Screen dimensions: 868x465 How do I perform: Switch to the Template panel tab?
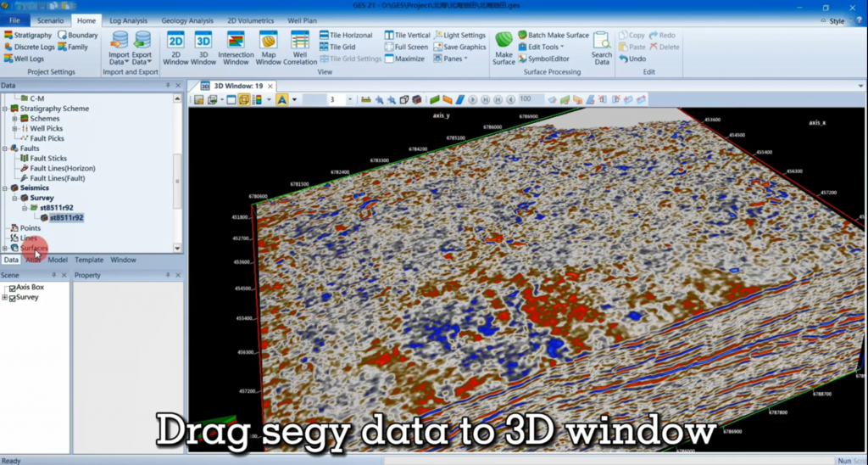(x=89, y=260)
